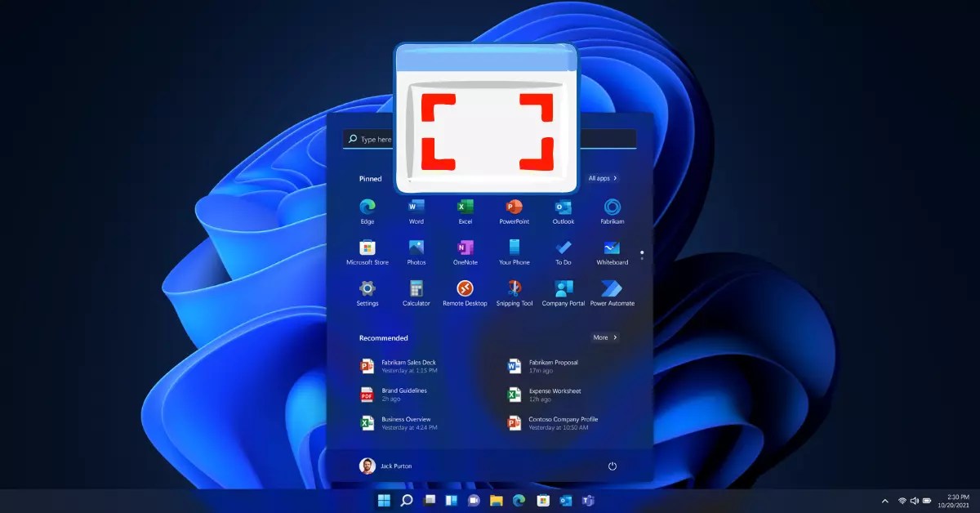
Task: Show More recommended files
Action: point(604,337)
